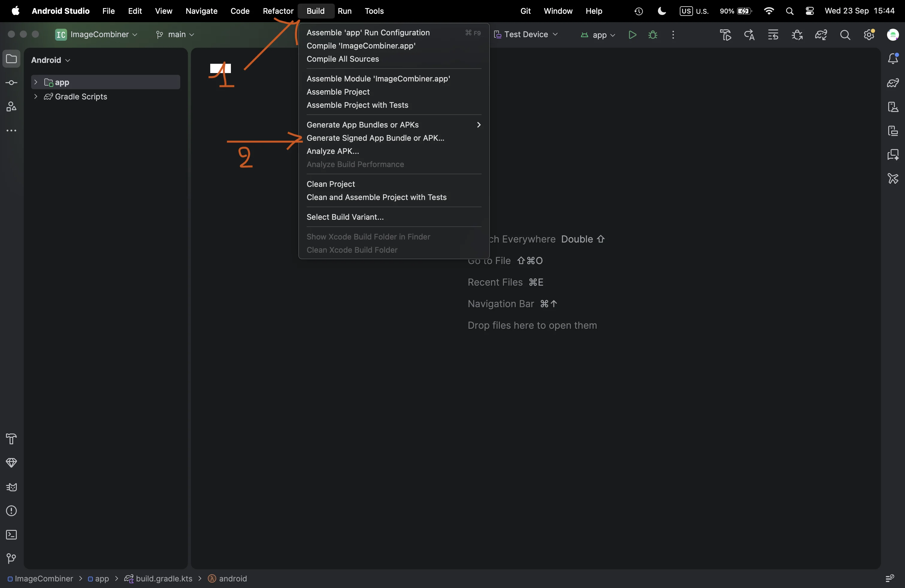The width and height of the screenshot is (905, 588).
Task: Show more tool windows ellipsis in left sidebar
Action: tap(11, 131)
